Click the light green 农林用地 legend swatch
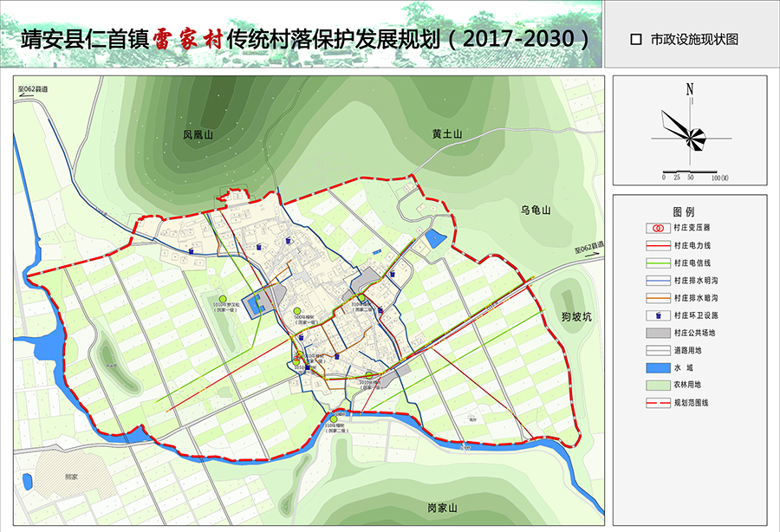780x532 pixels. click(x=658, y=386)
